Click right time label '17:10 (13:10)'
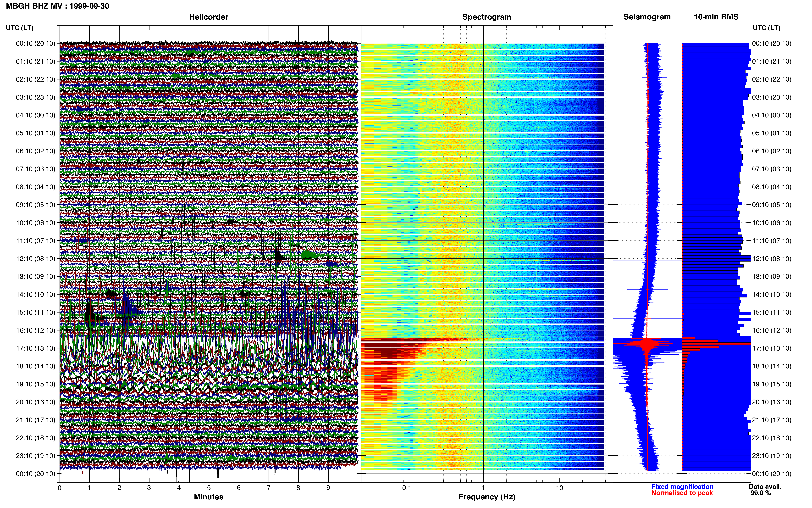Screen dimensions: 812x508 pyautogui.click(x=772, y=348)
